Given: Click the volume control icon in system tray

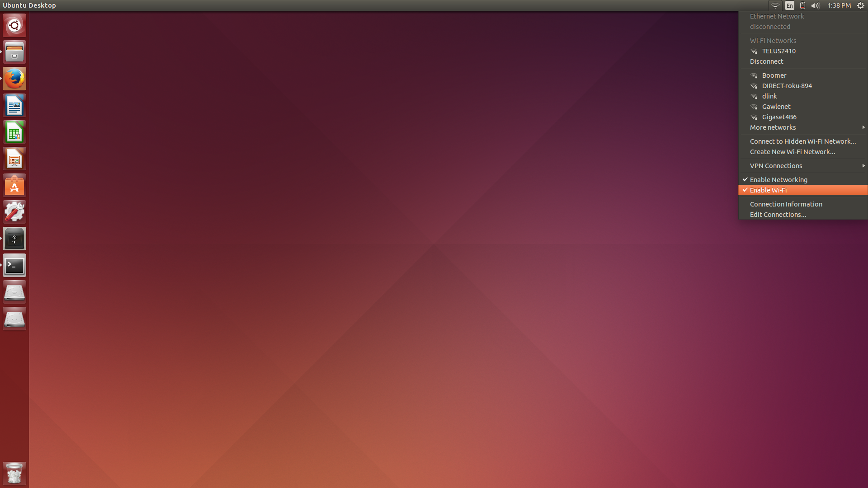Looking at the screenshot, I should 816,5.
